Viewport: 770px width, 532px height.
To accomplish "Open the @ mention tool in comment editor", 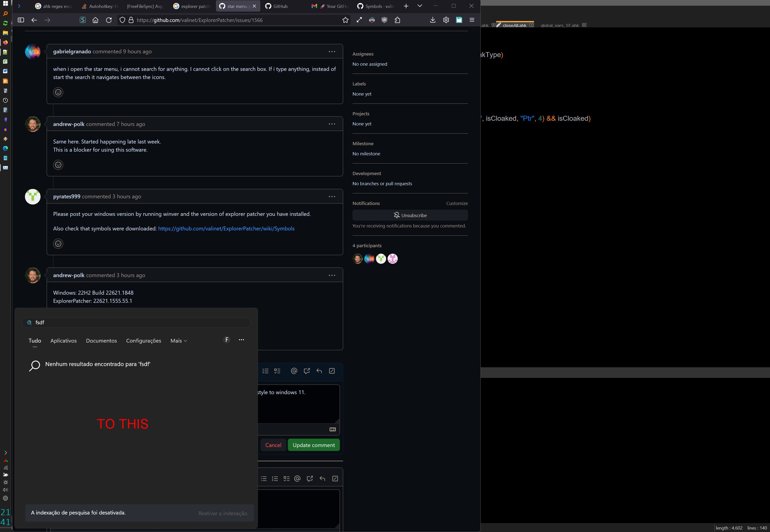I will 294,371.
